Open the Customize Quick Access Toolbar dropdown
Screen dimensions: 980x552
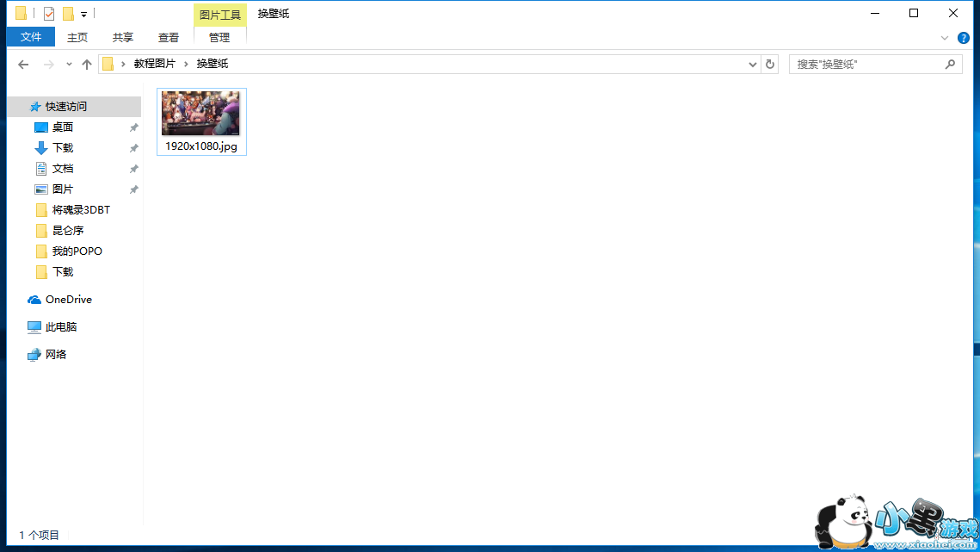[83, 14]
